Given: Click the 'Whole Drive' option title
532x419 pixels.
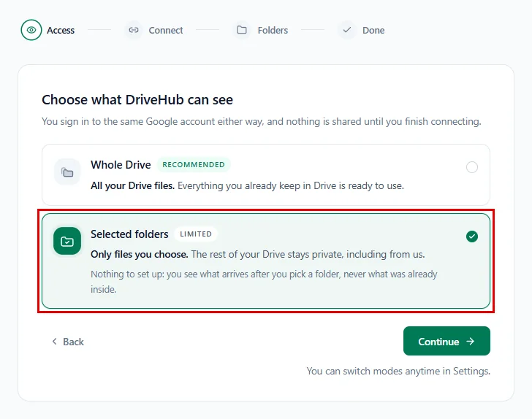Looking at the screenshot, I should pyautogui.click(x=121, y=165).
